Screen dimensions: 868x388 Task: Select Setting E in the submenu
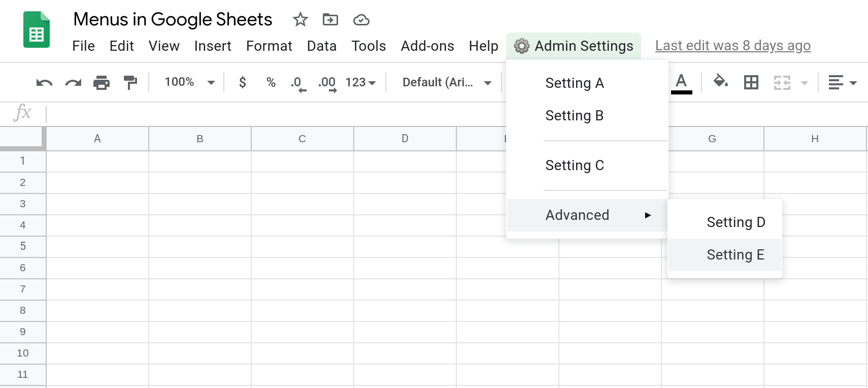725,255
